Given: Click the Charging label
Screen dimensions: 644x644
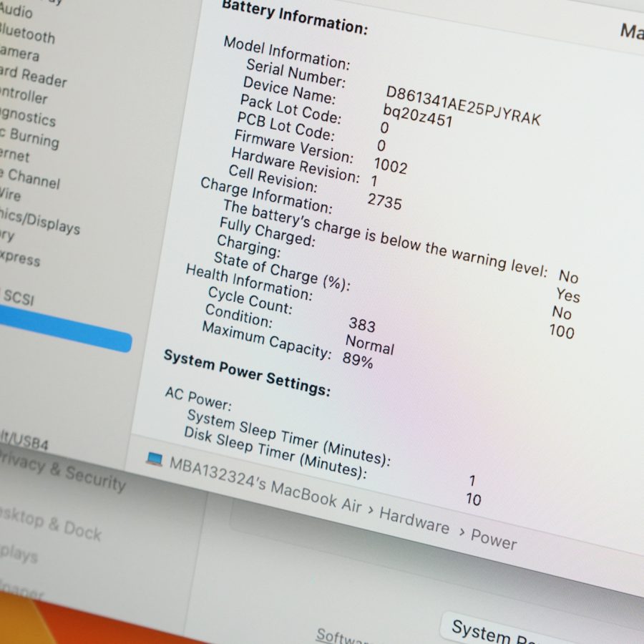Looking at the screenshot, I should click(x=249, y=245).
